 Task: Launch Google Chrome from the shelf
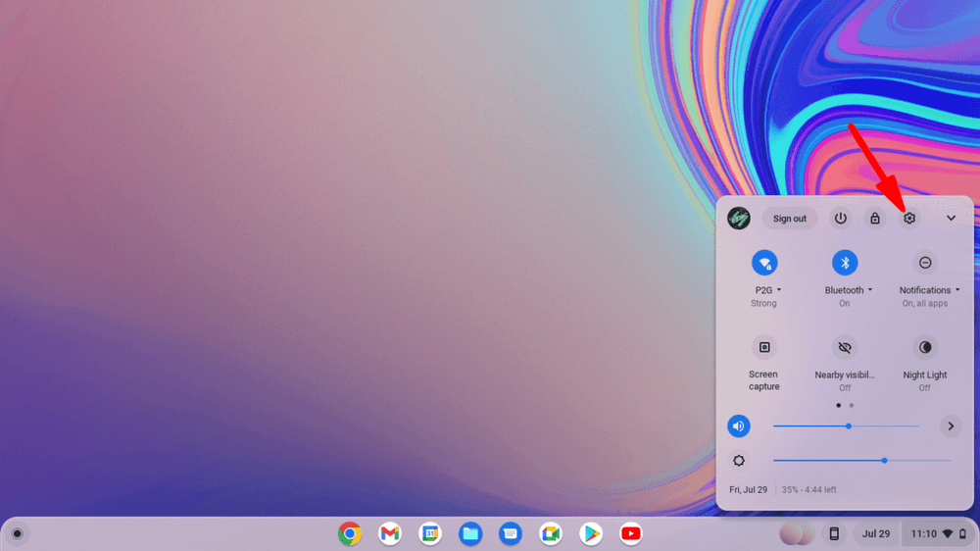pos(350,533)
